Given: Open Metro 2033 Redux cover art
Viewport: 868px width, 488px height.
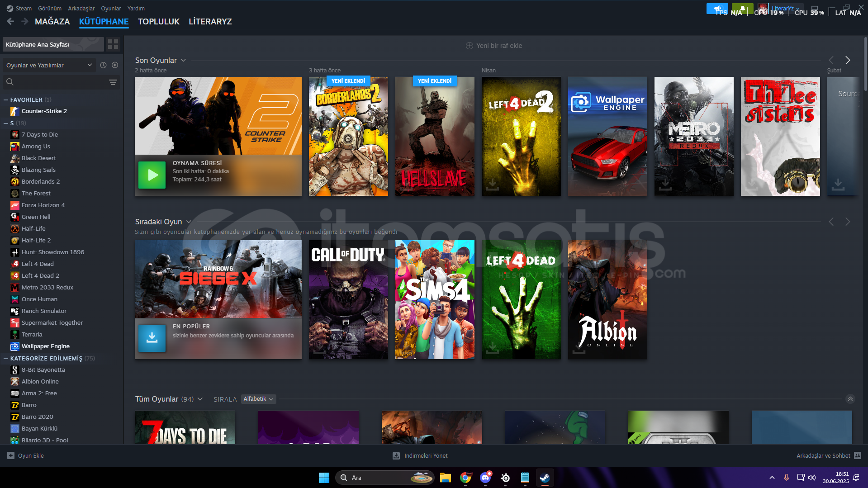Looking at the screenshot, I should click(694, 136).
